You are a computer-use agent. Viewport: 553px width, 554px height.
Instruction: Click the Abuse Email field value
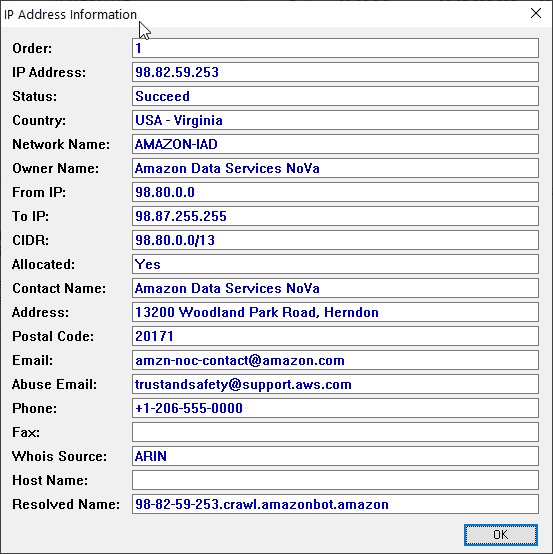[x=335, y=384]
